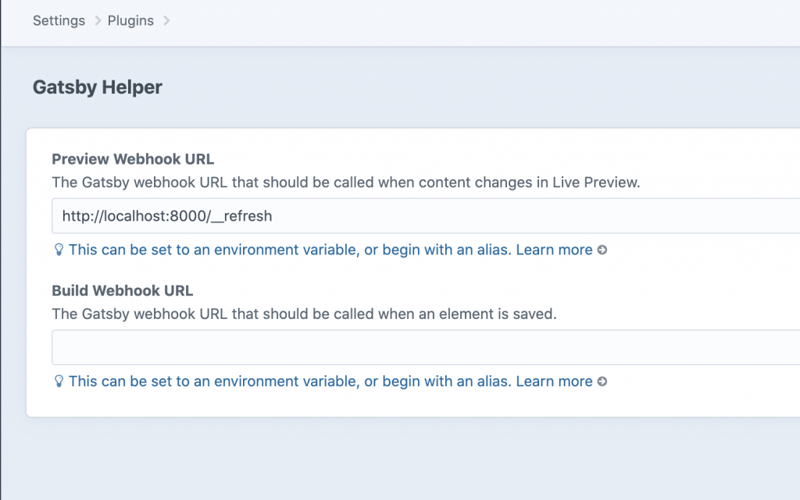Open the Settings breadcrumb link

tap(58, 20)
